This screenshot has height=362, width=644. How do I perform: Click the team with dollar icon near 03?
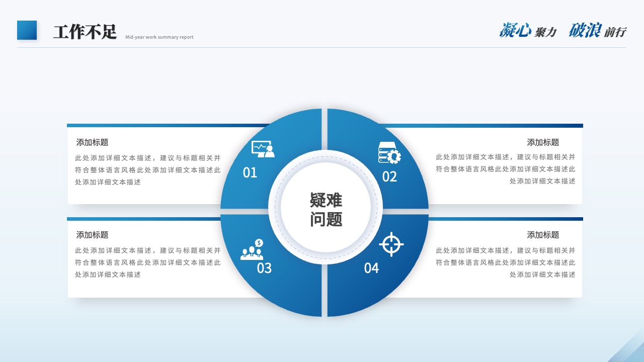pos(252,249)
